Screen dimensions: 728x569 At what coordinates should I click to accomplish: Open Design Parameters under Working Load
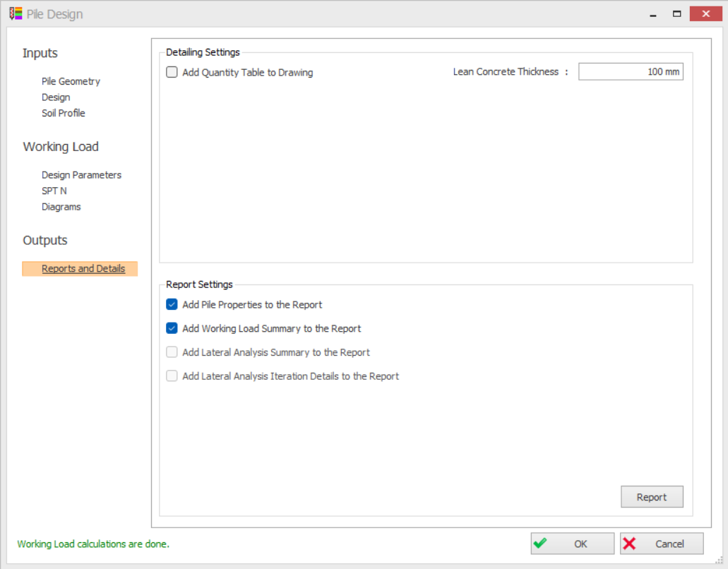click(x=81, y=175)
